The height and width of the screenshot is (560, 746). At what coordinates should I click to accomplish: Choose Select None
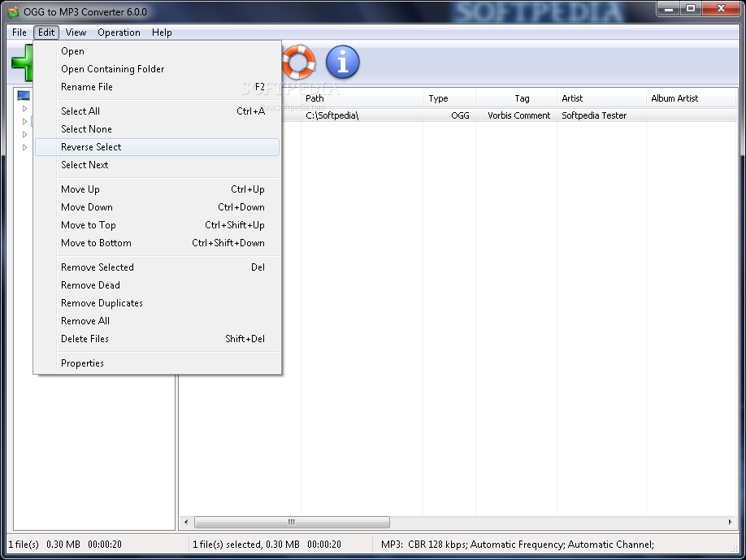(157, 129)
